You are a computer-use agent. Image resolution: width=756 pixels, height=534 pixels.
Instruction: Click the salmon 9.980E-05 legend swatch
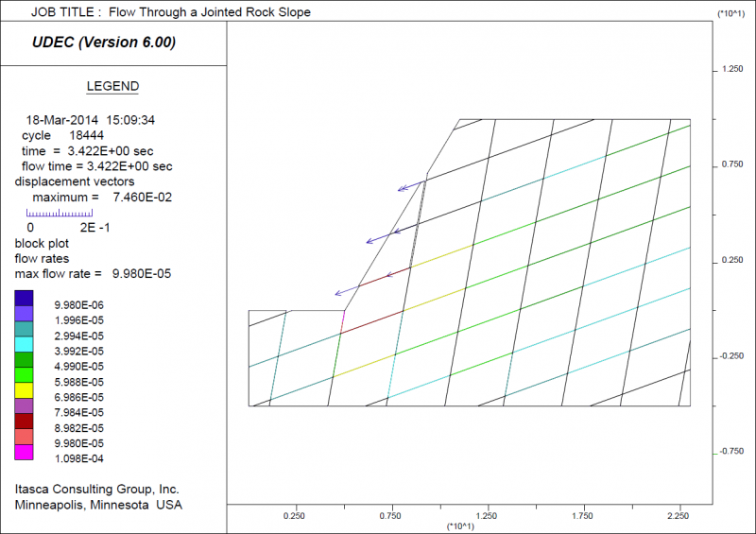[x=24, y=437]
